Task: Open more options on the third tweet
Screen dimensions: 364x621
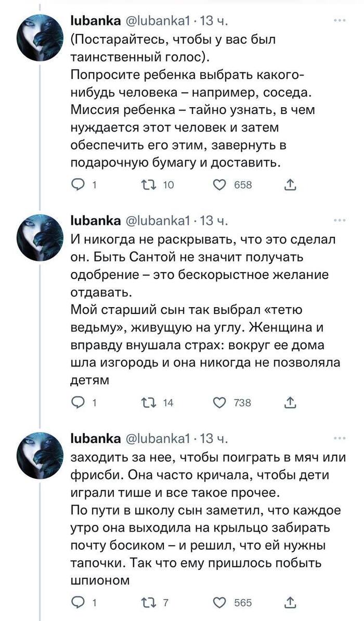Action: click(x=340, y=438)
